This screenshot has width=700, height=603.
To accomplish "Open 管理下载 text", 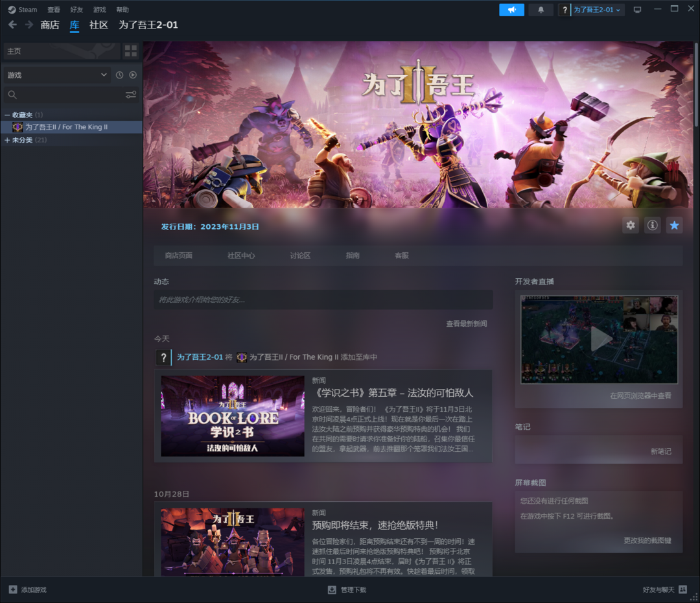I will coord(353,590).
